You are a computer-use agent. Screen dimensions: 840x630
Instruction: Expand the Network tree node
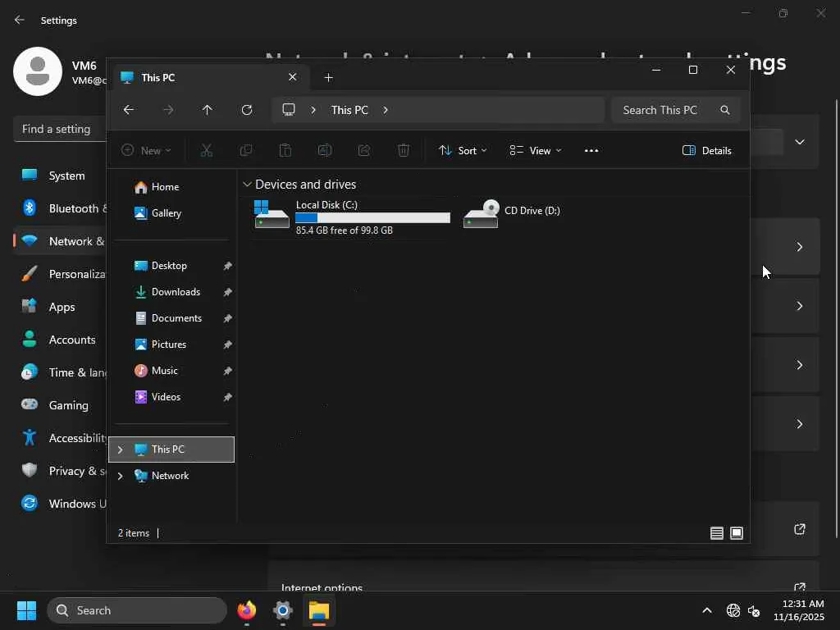click(121, 476)
